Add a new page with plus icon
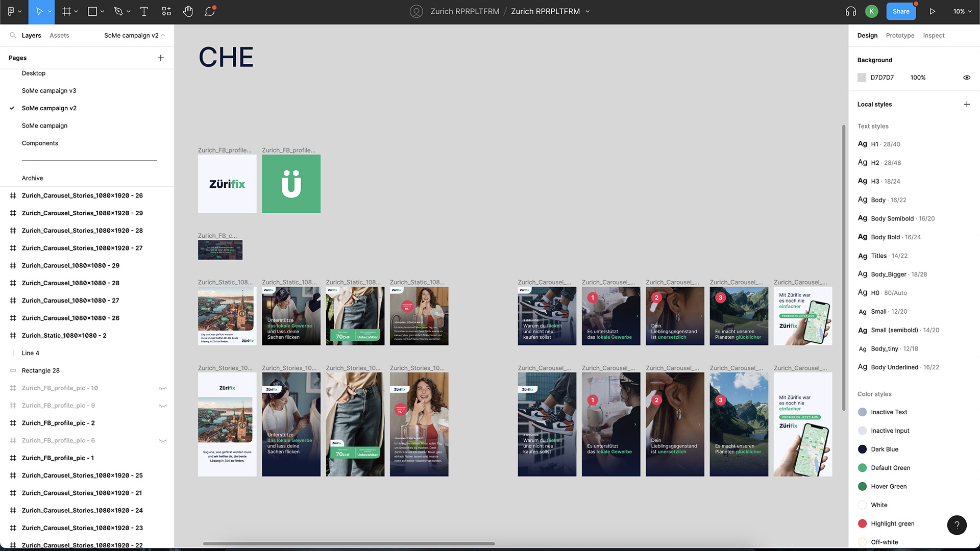 point(161,58)
